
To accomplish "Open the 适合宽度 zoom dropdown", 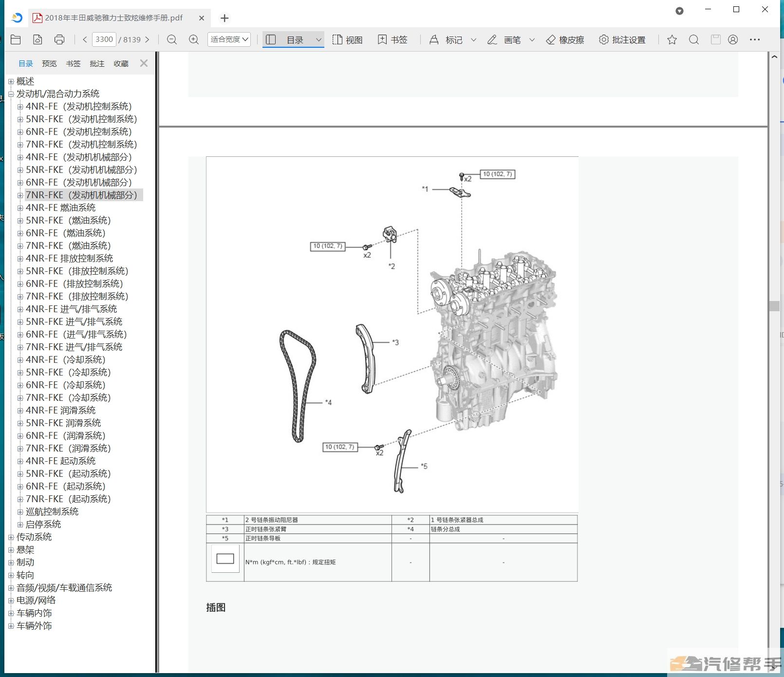I will click(229, 39).
